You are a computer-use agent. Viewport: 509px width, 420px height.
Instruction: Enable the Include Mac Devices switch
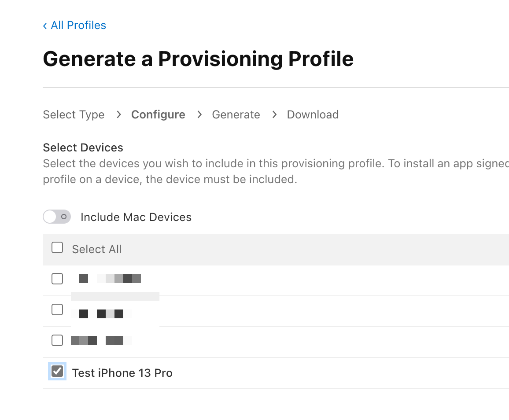click(x=57, y=217)
